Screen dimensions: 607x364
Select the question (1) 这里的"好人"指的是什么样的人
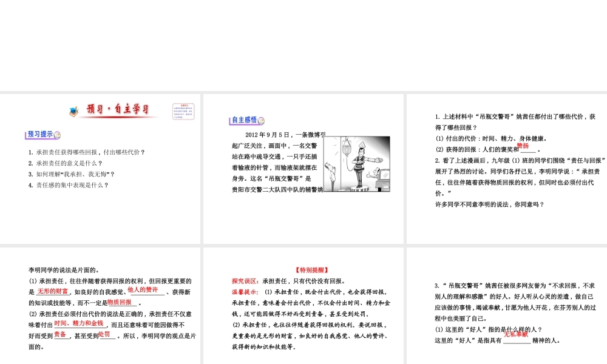[489, 329]
